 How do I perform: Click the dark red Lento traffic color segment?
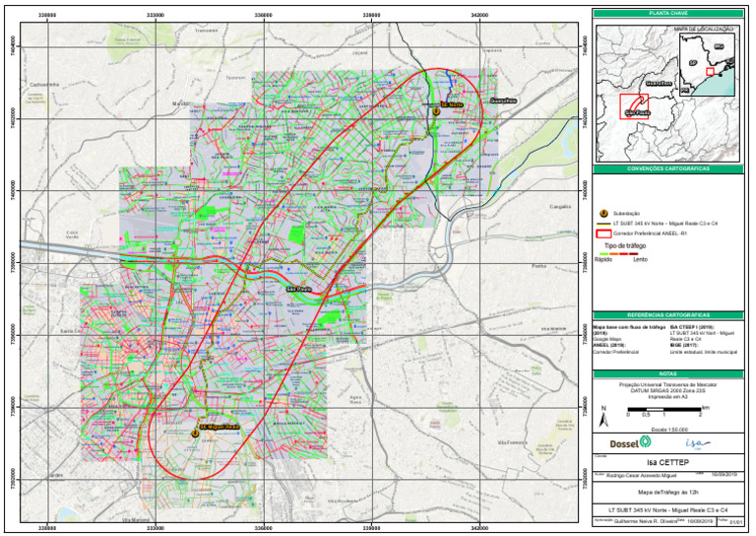(x=633, y=254)
